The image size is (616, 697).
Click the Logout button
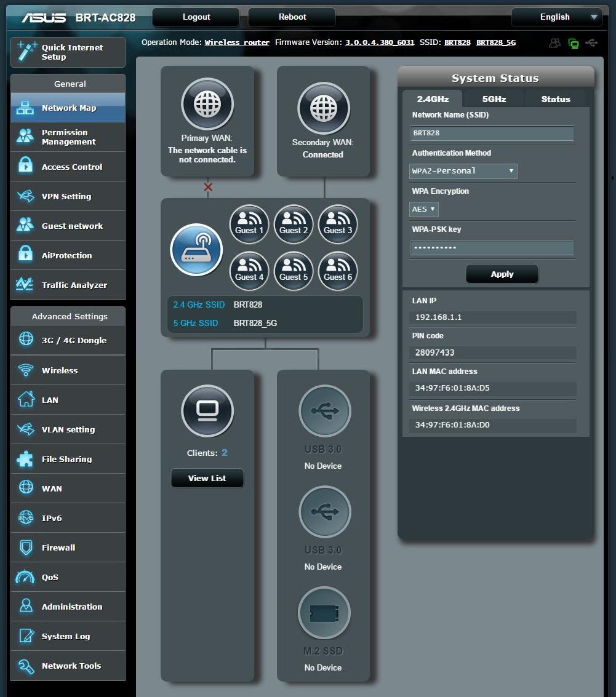point(196,17)
